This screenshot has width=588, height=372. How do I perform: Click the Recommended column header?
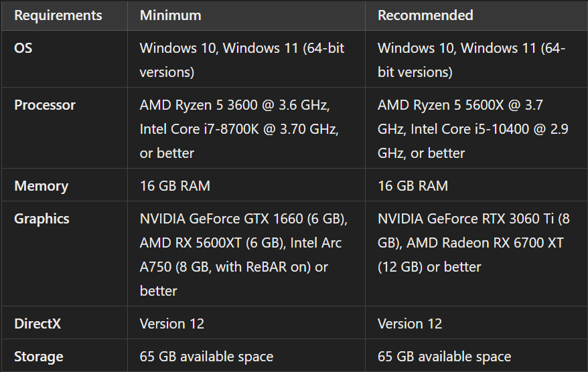(425, 15)
